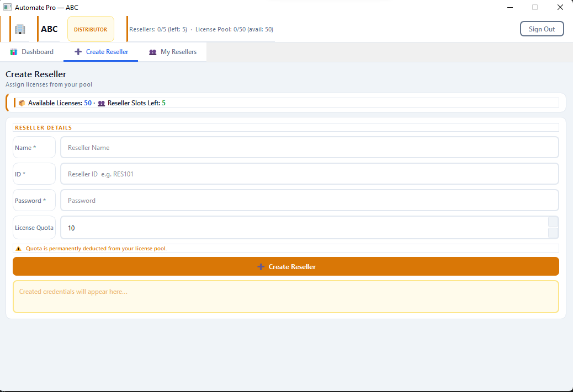Click the quota permanently deducted warning text
573x392 pixels.
[96, 249]
